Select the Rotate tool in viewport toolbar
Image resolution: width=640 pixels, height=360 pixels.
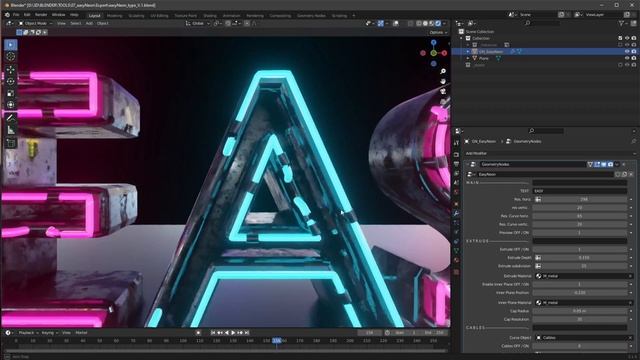pyautogui.click(x=11, y=81)
